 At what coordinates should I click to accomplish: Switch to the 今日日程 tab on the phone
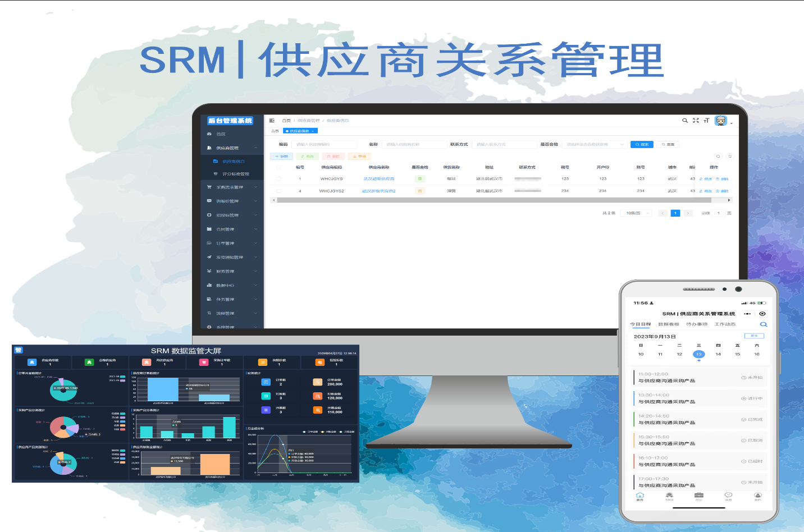[640, 324]
